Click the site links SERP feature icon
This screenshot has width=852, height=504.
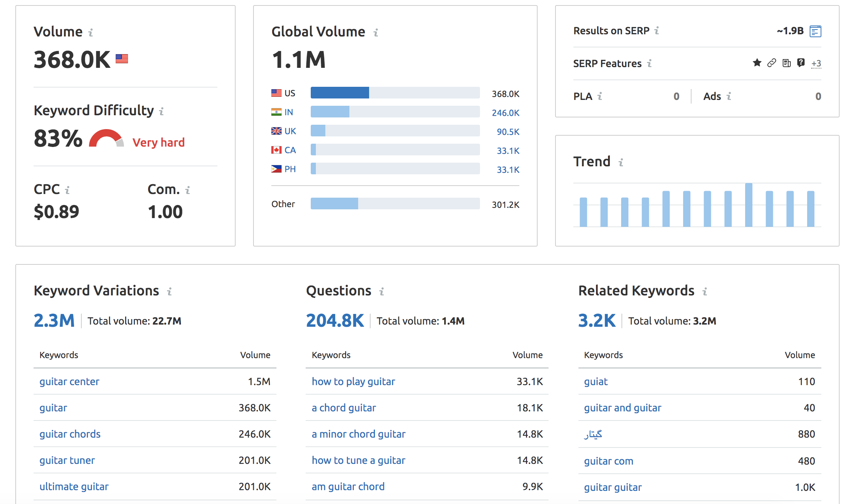click(x=772, y=63)
